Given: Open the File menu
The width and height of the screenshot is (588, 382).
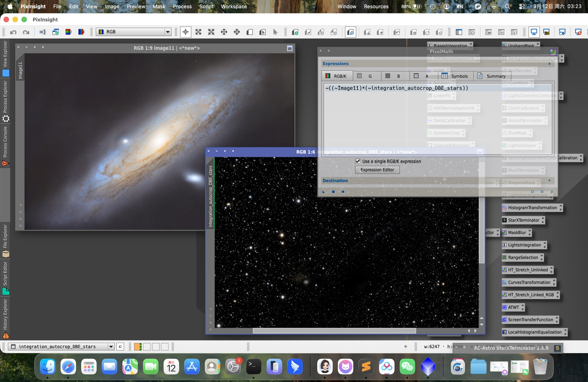Looking at the screenshot, I should (x=57, y=6).
